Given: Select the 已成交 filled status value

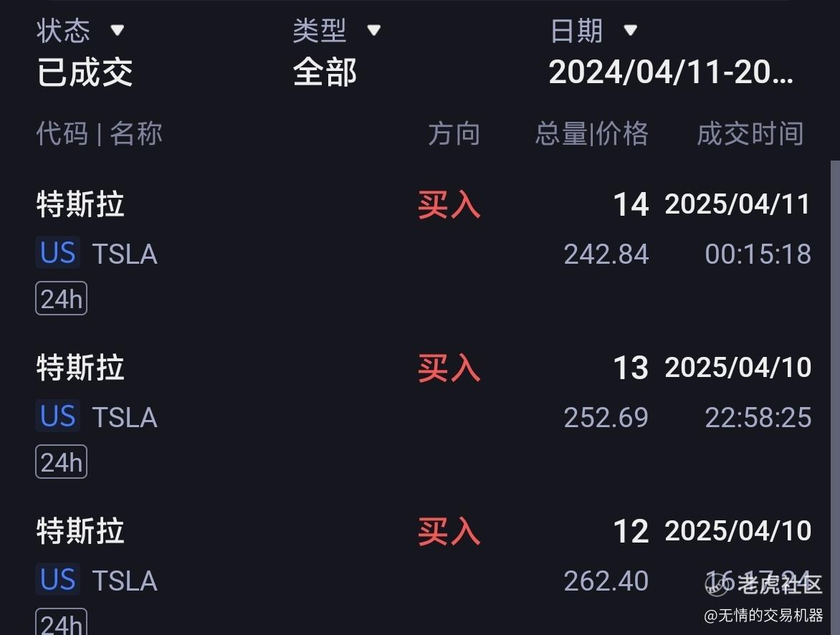Looking at the screenshot, I should (x=85, y=72).
